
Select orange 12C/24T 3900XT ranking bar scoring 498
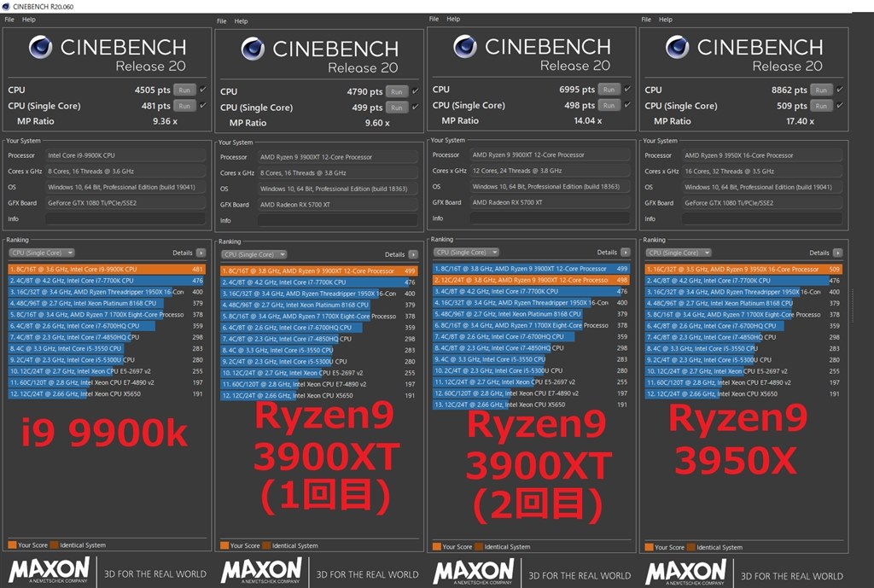coord(531,280)
